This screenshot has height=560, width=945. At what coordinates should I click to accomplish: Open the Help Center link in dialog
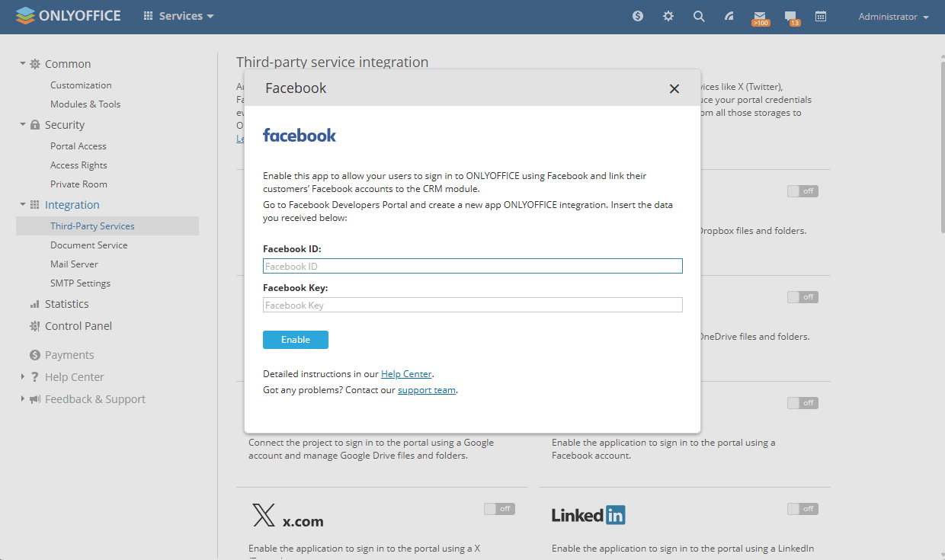[406, 374]
